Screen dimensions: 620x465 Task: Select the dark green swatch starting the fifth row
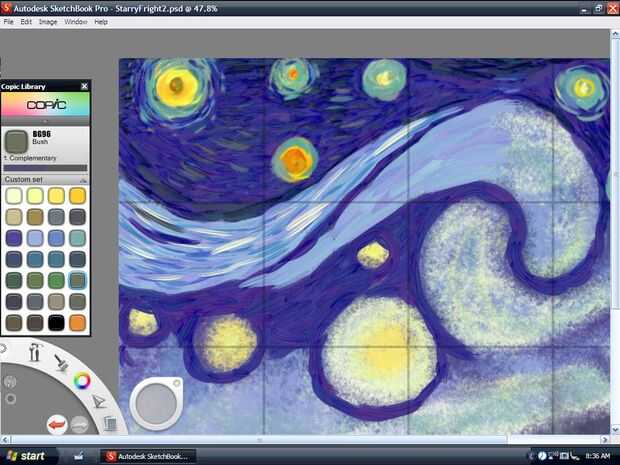pos(14,280)
